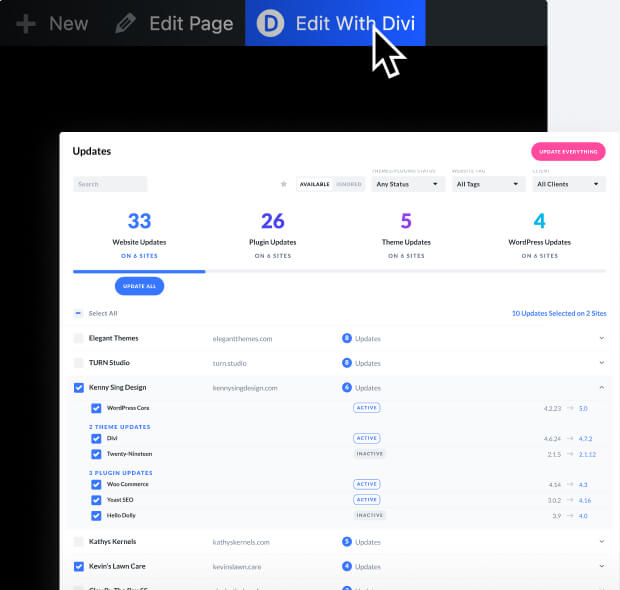Click the plus icon next to New
The width and height of the screenshot is (620, 590).
(26, 23)
